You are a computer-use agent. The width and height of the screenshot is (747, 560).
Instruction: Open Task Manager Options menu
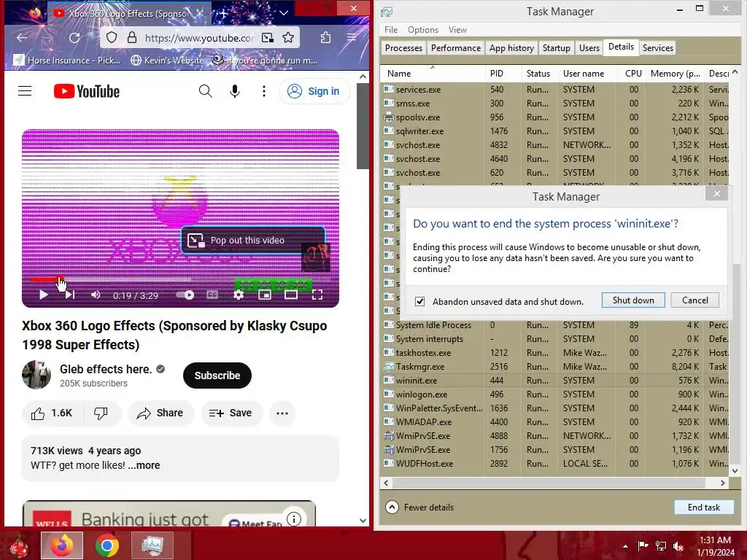[423, 29]
